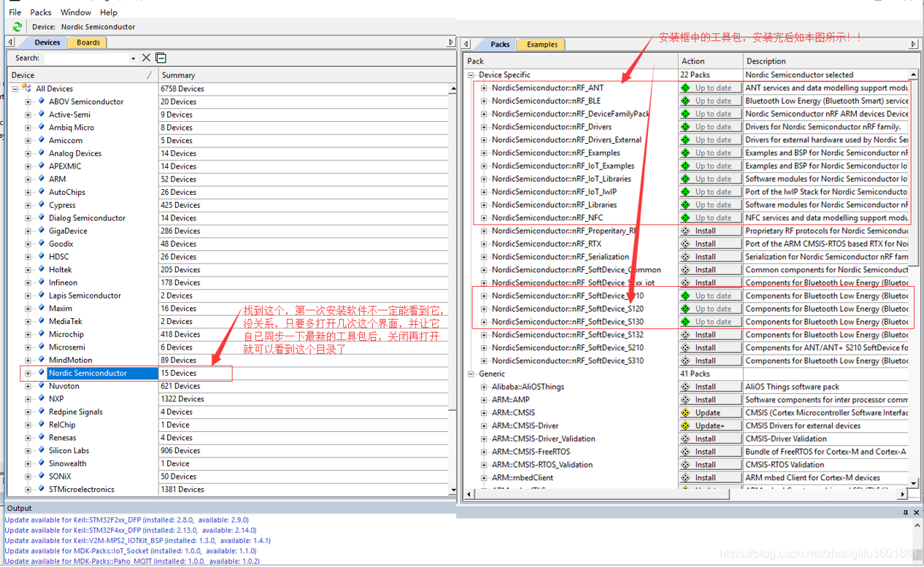Close the Output panel
924x567 pixels.
(917, 513)
